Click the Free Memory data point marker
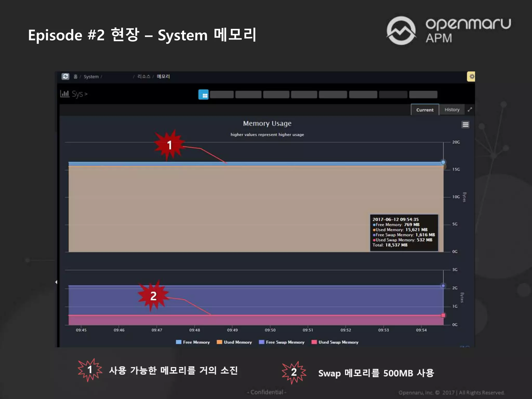Viewport: 532px width, 399px height. [443, 162]
